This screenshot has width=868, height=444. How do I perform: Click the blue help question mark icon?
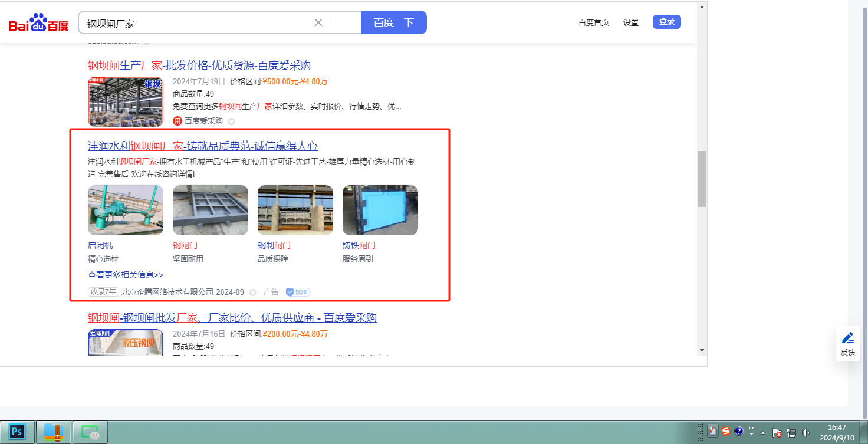point(739,431)
